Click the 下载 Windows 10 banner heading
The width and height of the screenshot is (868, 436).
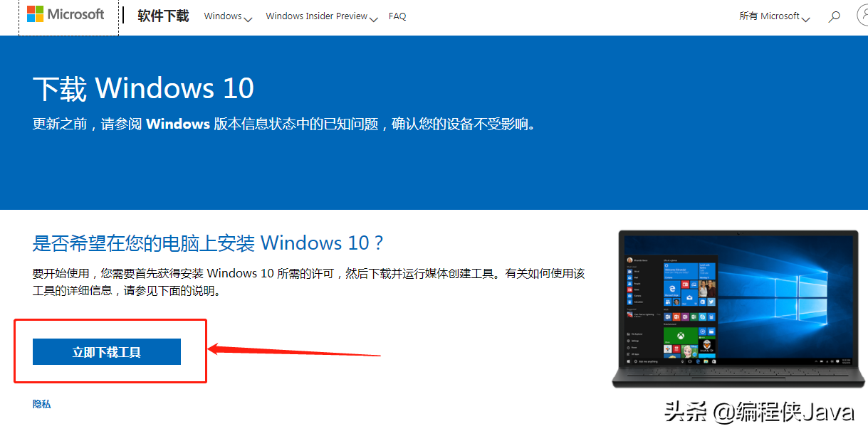click(143, 88)
